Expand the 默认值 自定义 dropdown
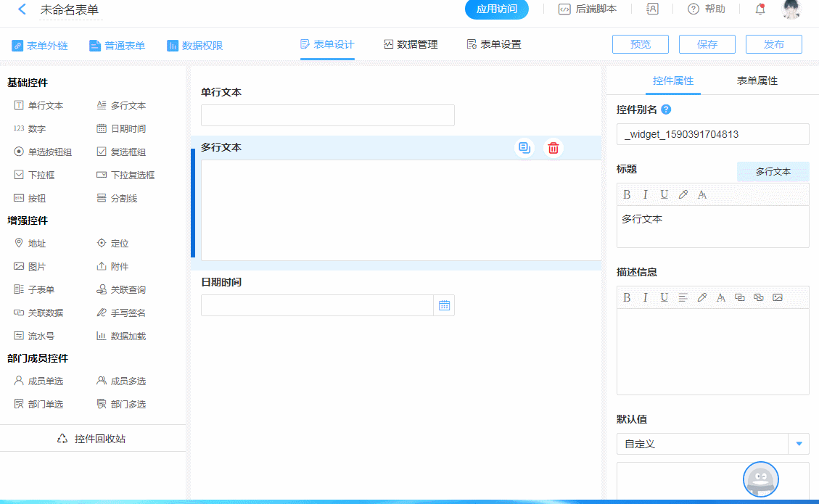The image size is (819, 504). 799,444
